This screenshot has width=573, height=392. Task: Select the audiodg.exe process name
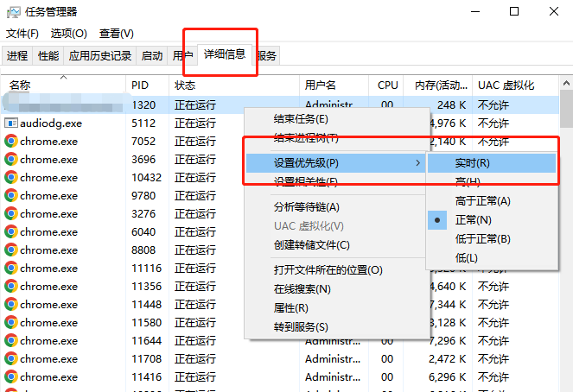click(51, 123)
